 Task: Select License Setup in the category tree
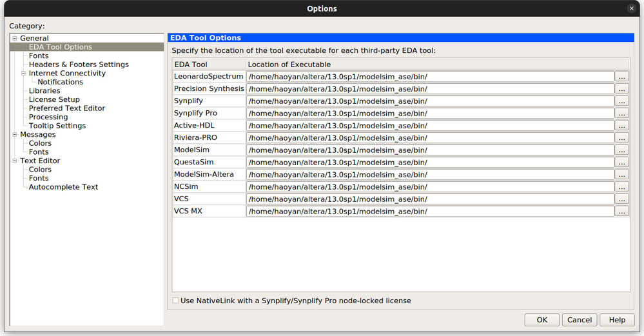tap(54, 99)
